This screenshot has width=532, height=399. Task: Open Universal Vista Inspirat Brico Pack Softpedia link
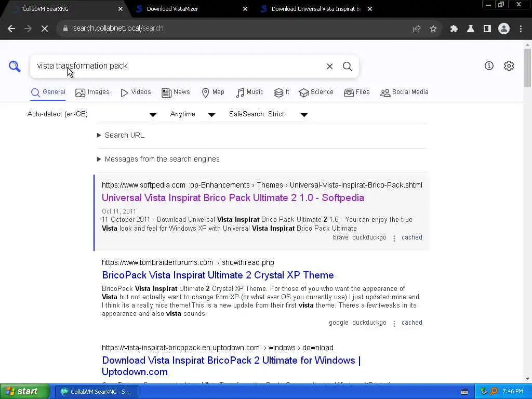point(233,198)
